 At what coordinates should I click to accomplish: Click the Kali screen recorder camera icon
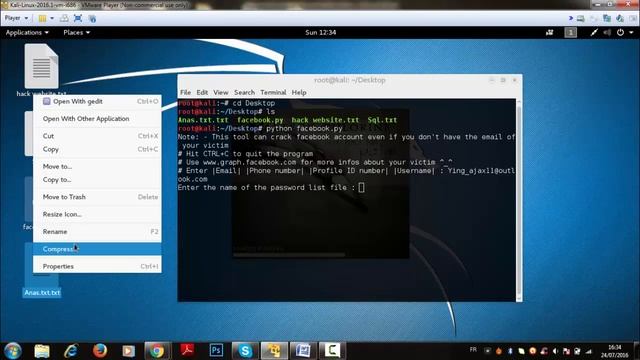pyautogui.click(x=550, y=33)
